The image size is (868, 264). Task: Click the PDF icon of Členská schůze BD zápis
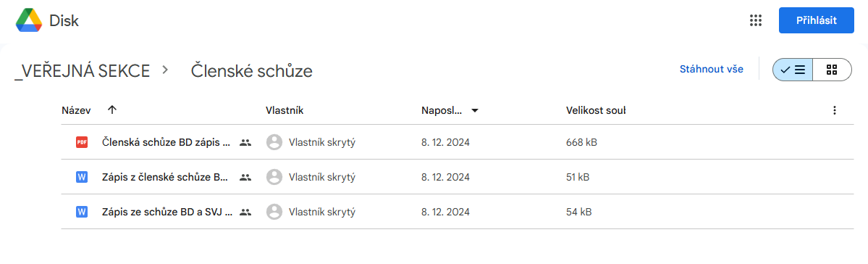[81, 143]
